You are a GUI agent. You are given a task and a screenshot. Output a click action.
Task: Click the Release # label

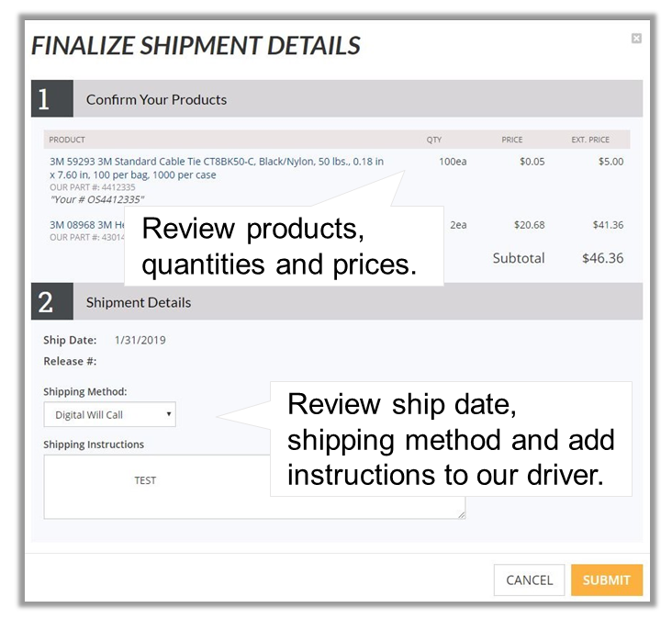70,362
